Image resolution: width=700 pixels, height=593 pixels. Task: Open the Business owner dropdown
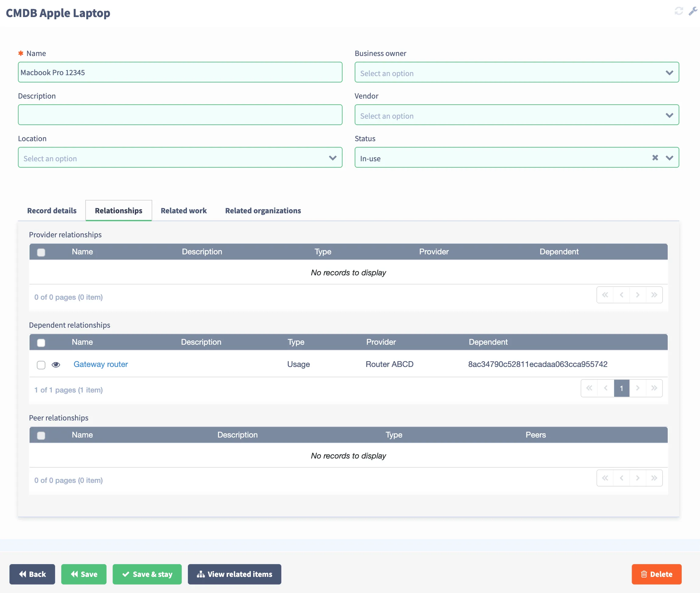point(516,72)
